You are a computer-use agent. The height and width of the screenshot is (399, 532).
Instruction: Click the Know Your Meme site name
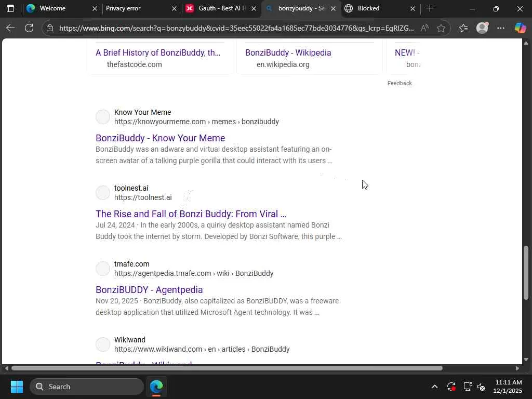pos(142,112)
